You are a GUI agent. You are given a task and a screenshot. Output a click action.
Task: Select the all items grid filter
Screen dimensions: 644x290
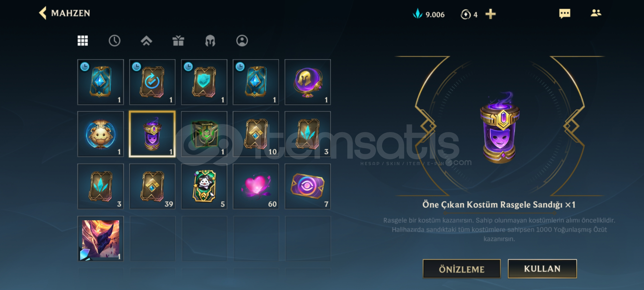(83, 41)
